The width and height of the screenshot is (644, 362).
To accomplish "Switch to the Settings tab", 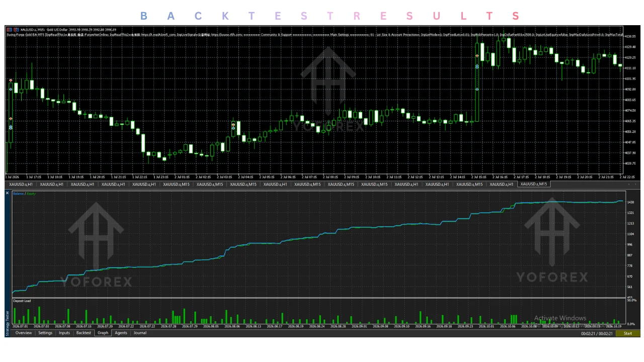I will click(45, 333).
